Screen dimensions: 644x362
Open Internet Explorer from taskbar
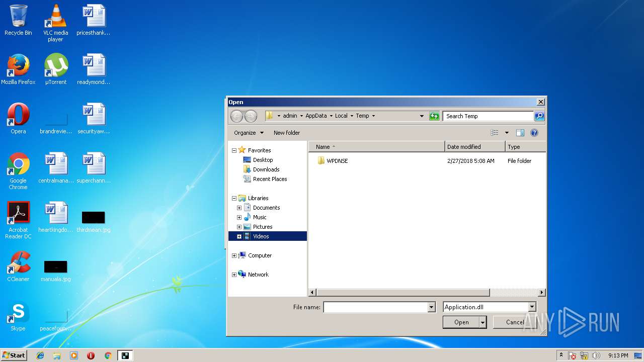tap(40, 355)
